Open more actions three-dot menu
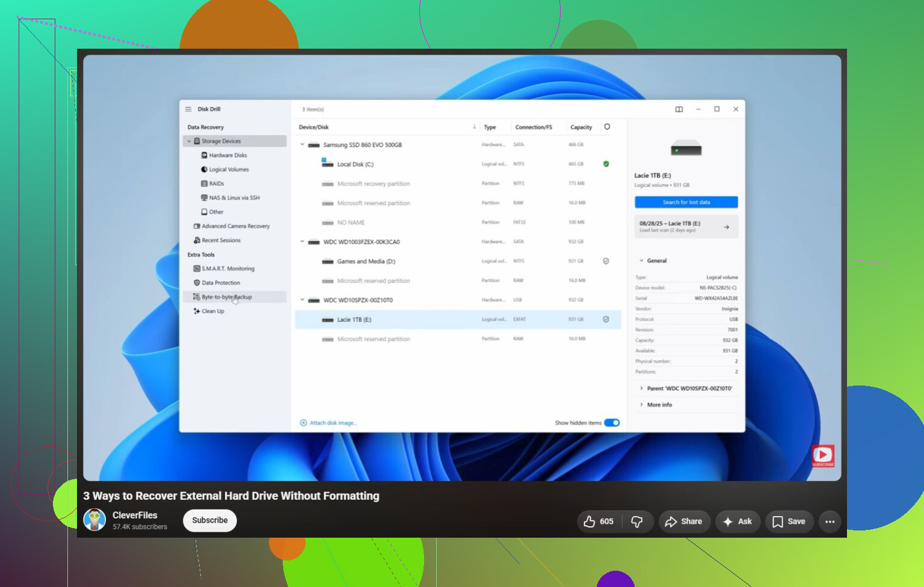The height and width of the screenshot is (587, 924). point(830,521)
